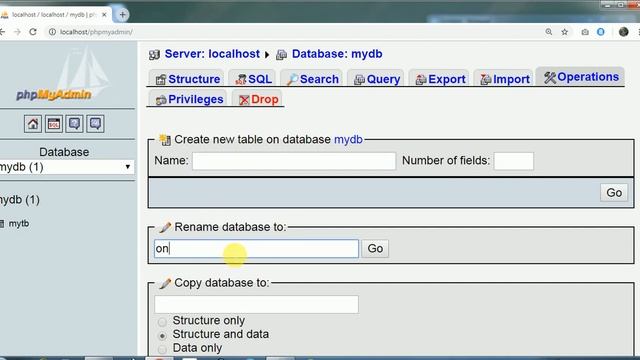Click the zoom magnifier icon in address bar
The height and width of the screenshot is (360, 640).
pos(549,32)
